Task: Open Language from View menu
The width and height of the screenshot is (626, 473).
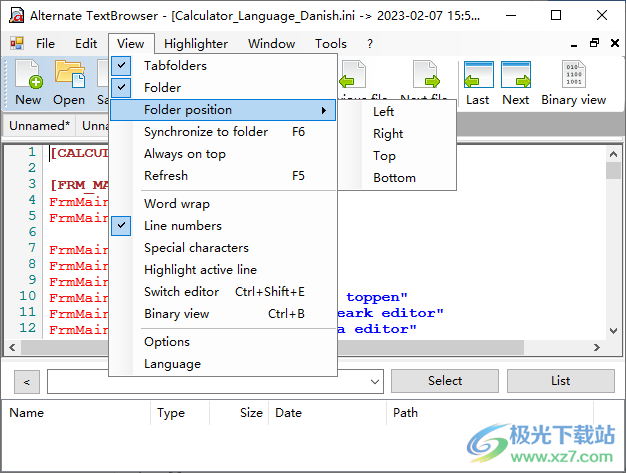Action: click(222, 364)
